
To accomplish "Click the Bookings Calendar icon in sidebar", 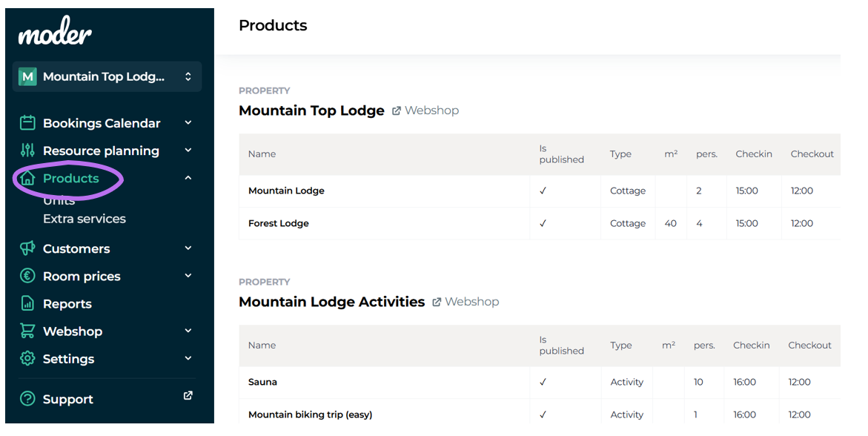I will [27, 123].
